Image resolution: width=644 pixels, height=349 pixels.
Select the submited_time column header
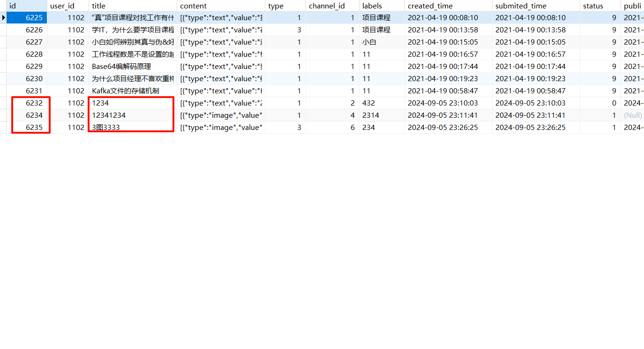(536, 6)
